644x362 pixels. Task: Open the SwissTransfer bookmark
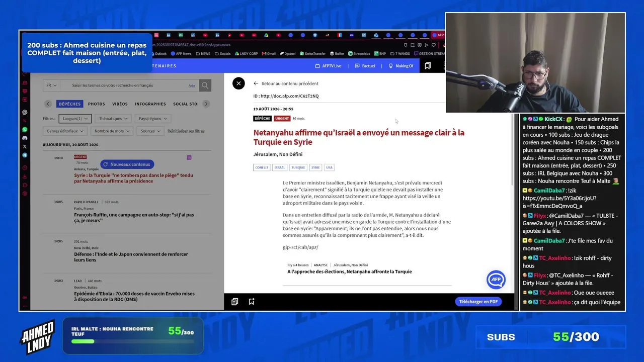tap(312, 53)
